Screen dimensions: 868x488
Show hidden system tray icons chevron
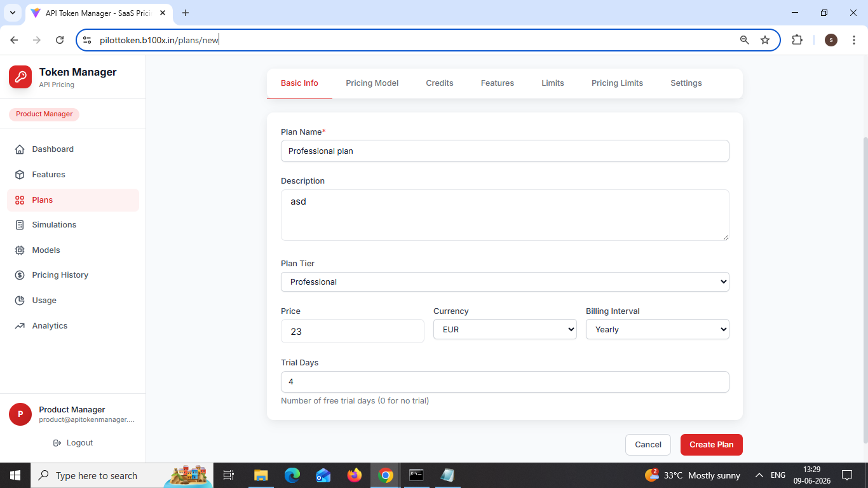(759, 475)
